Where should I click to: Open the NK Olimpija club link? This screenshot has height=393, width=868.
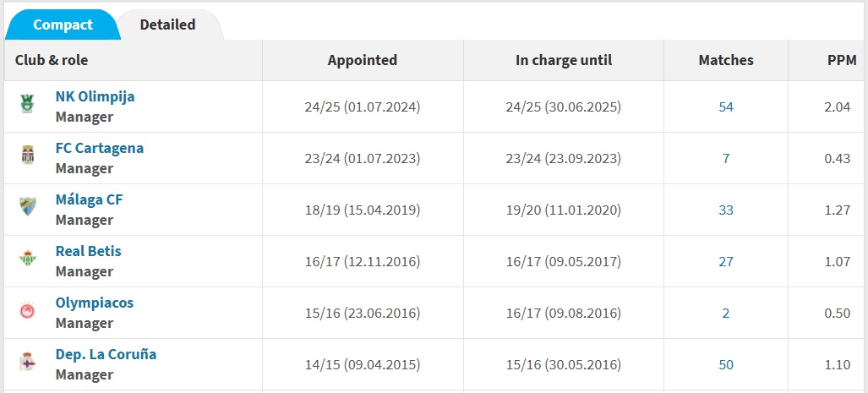coord(95,96)
